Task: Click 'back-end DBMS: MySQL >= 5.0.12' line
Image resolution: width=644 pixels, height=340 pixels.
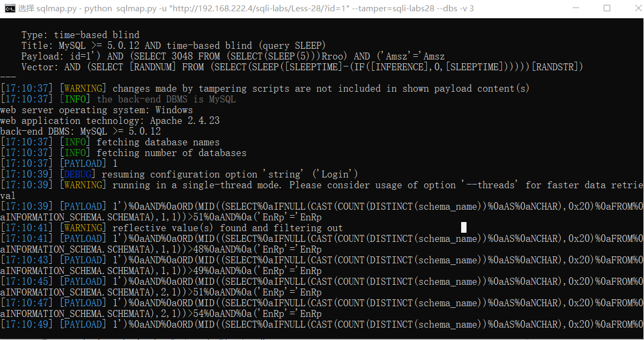Action: click(x=80, y=131)
